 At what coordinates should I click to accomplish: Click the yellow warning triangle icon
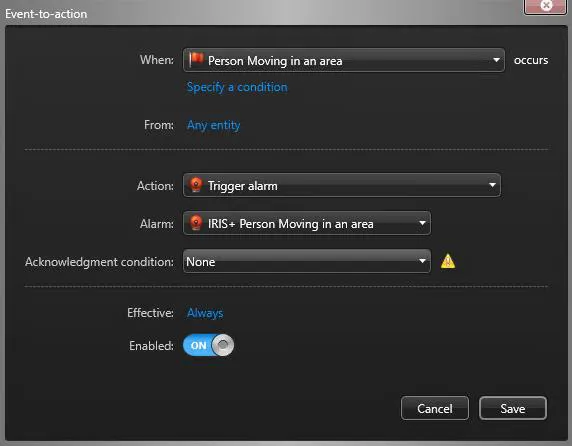click(x=448, y=261)
